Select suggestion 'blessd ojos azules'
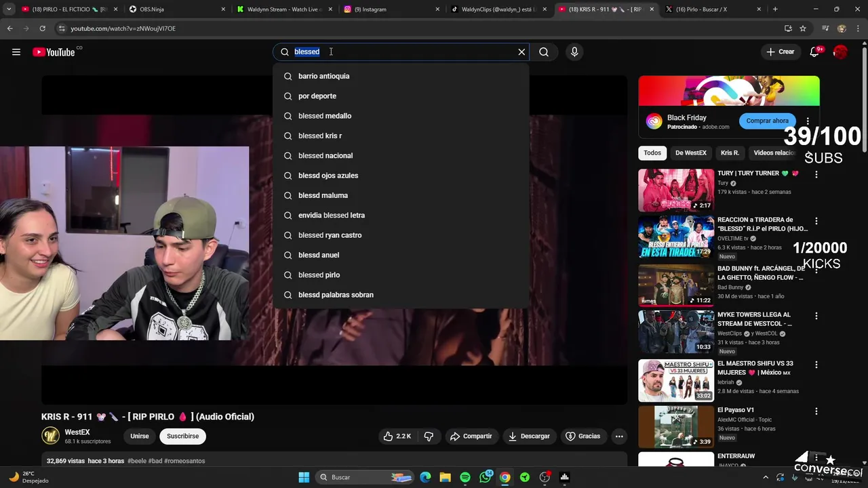 [x=401, y=176]
